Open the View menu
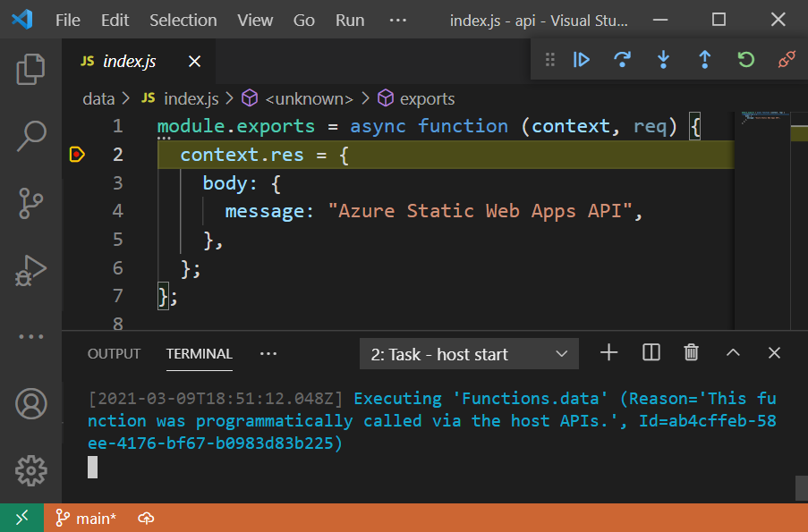The width and height of the screenshot is (808, 532). (254, 20)
